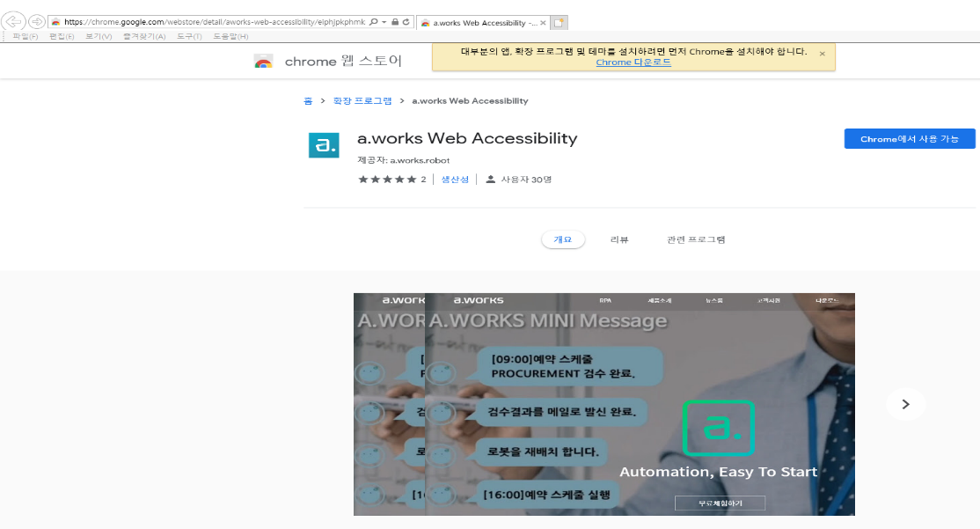980x529 pixels.
Task: Close the a.works Web Accessibility browser tab
Action: pyautogui.click(x=543, y=23)
